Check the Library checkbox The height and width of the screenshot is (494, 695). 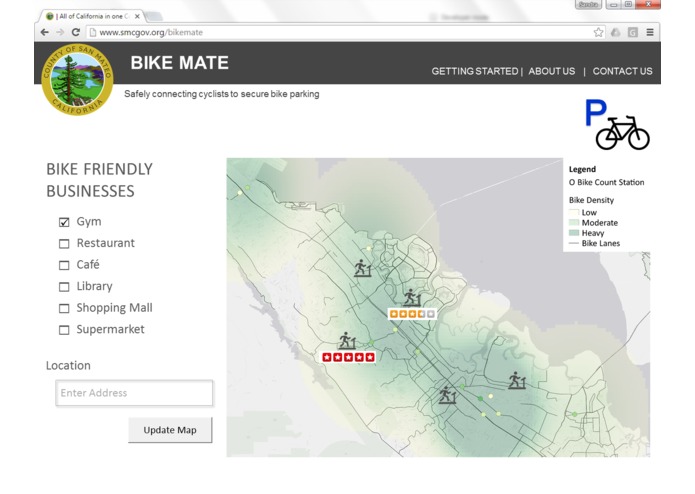(x=64, y=287)
